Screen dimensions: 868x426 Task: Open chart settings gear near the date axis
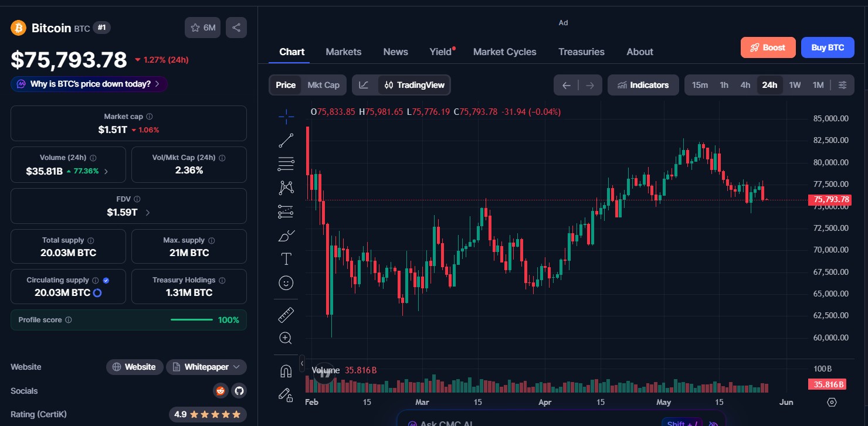coord(832,402)
